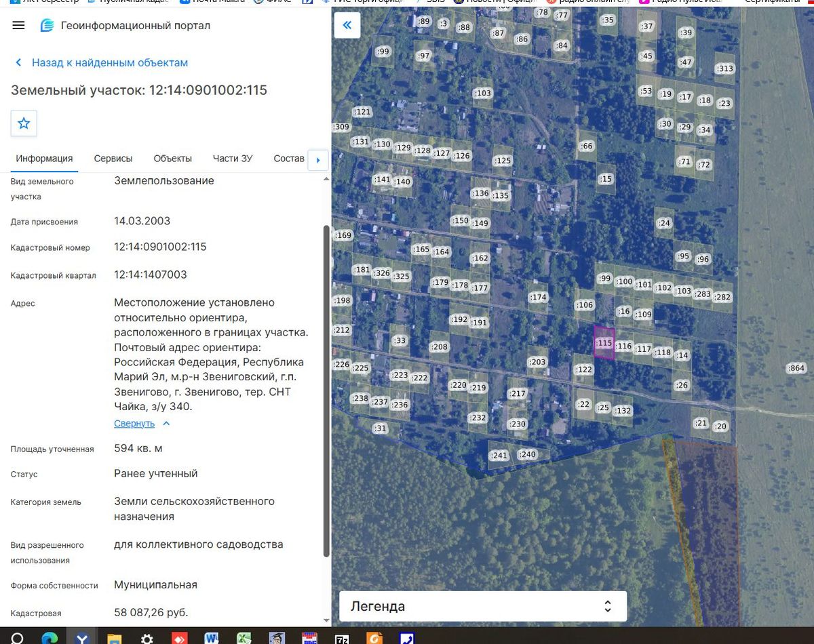
Task: Click parcel label :326 on map
Action: click(382, 273)
